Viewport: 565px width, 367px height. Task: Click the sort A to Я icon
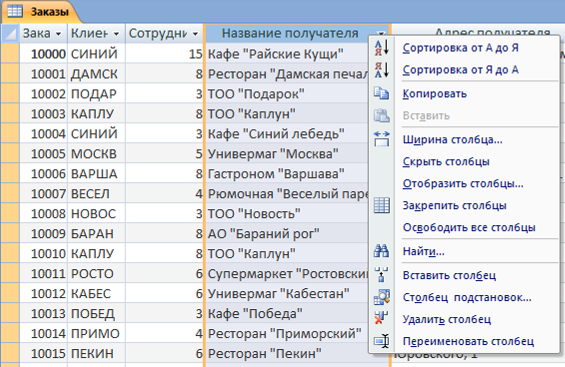click(381, 48)
